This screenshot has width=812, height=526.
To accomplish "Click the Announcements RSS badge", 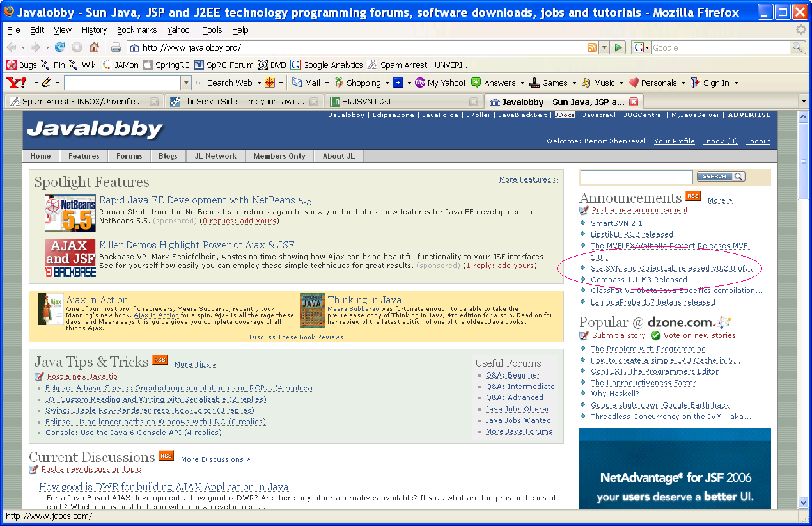I will 693,196.
